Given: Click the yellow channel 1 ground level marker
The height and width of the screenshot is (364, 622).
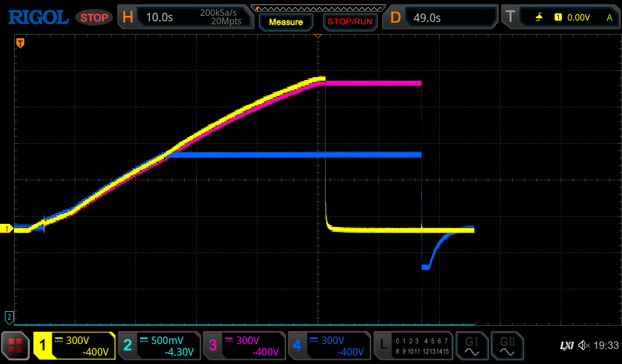Looking at the screenshot, I should [x=8, y=229].
